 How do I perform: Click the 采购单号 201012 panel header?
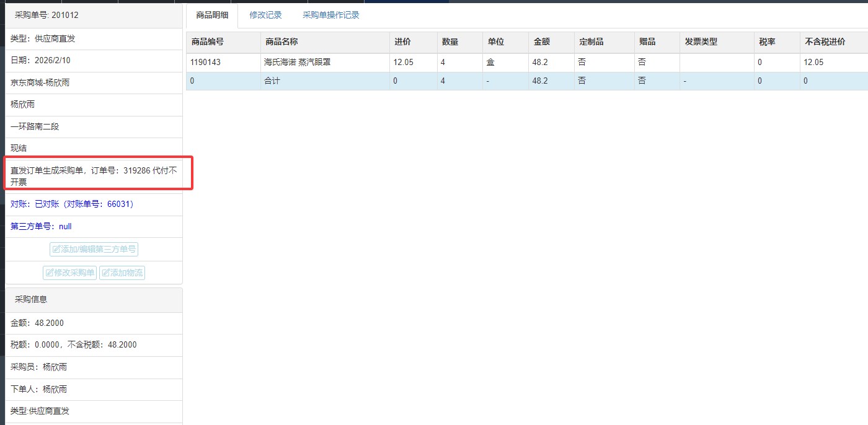[46, 15]
